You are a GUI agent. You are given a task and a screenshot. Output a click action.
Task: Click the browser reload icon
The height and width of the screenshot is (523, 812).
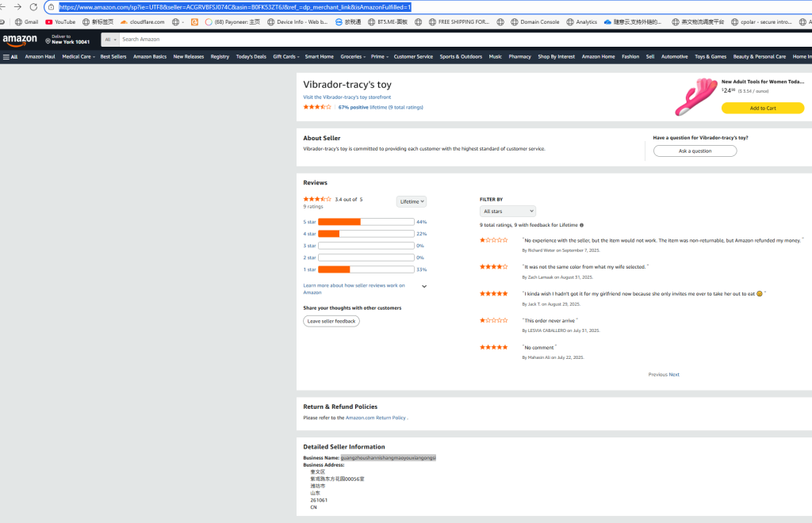[x=33, y=7]
